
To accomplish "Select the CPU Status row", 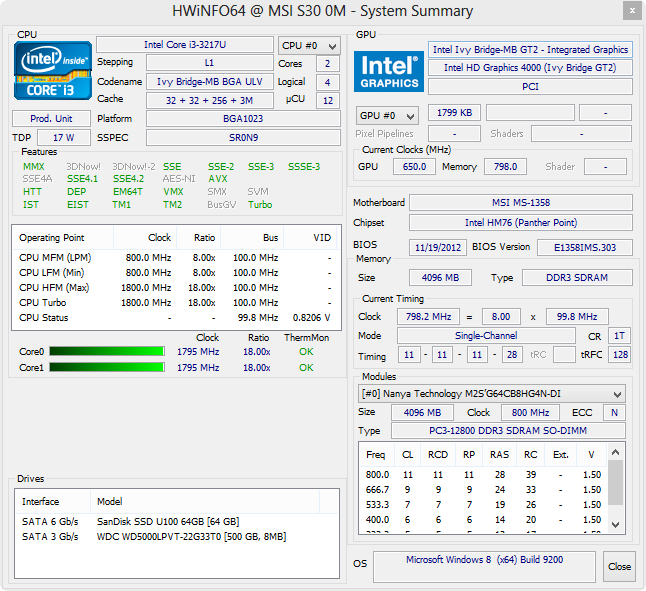I will 176,318.
